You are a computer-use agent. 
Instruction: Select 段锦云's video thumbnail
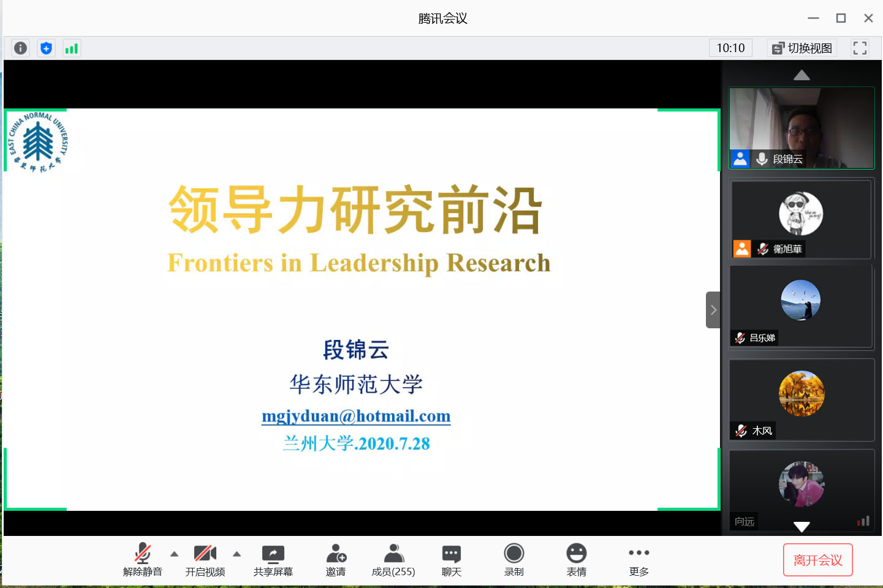pos(801,127)
